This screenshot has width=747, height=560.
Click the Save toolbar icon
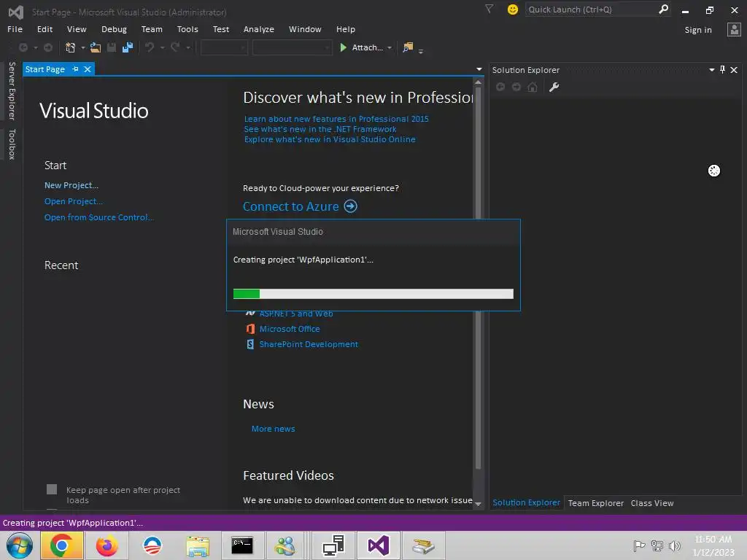(x=112, y=47)
